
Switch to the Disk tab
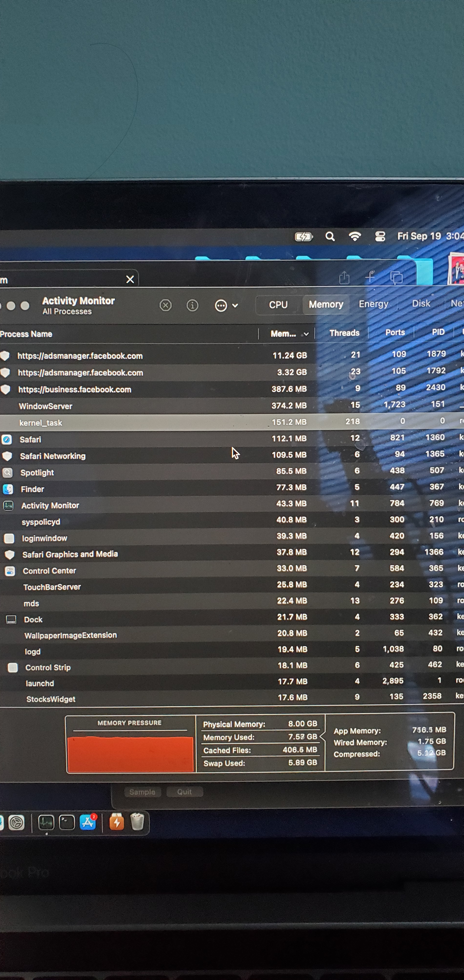click(x=421, y=303)
